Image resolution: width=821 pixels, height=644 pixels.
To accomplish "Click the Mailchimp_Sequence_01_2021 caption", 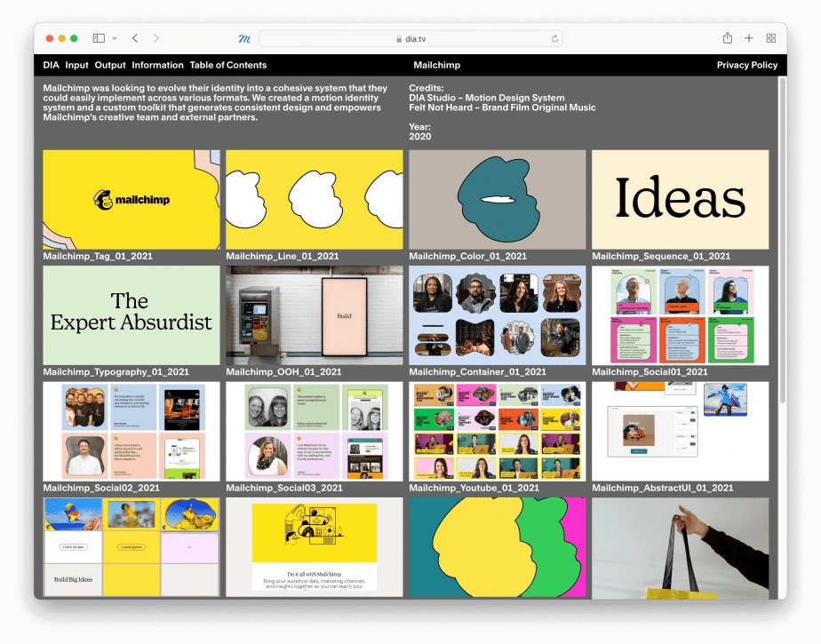I will [x=661, y=256].
